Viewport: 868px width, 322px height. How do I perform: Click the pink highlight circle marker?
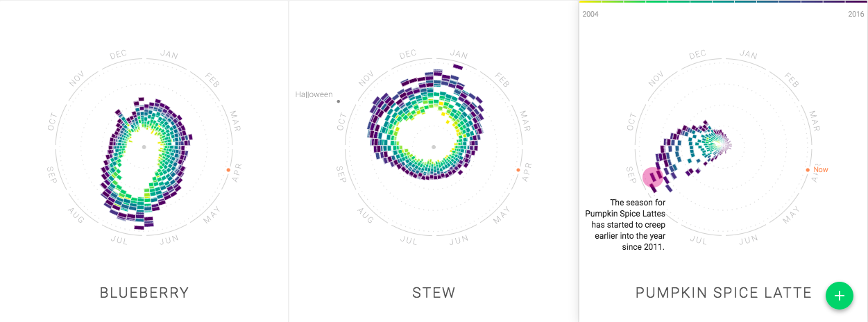pos(653,178)
